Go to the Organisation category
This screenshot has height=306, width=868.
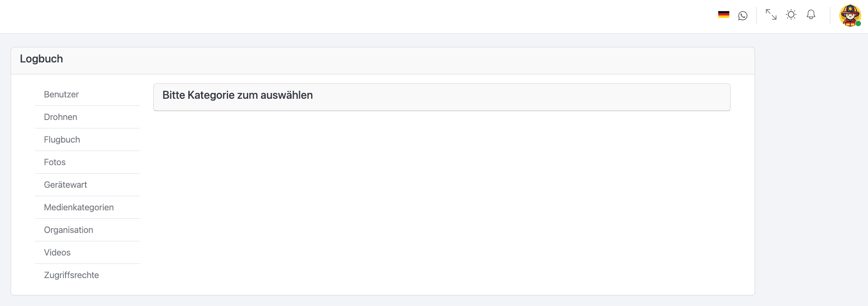click(68, 230)
